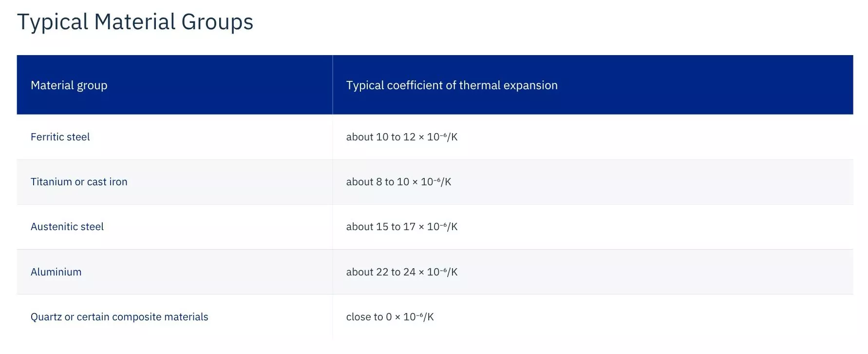Click the word Typical in the heading
This screenshot has width=868, height=354.
click(53, 22)
